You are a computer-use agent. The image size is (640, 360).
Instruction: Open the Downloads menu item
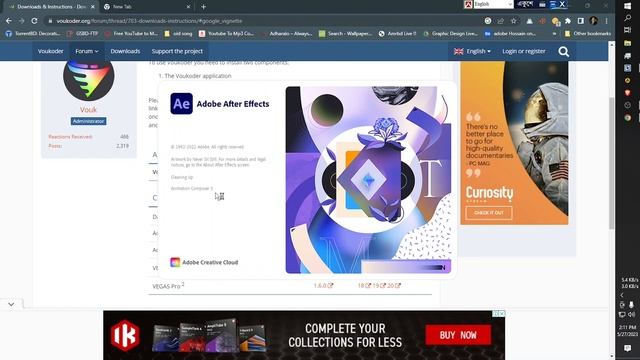(125, 51)
